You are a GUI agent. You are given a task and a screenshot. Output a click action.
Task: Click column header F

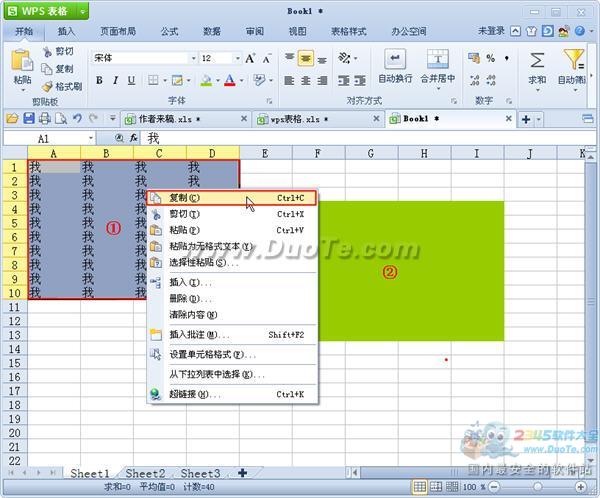coord(318,153)
